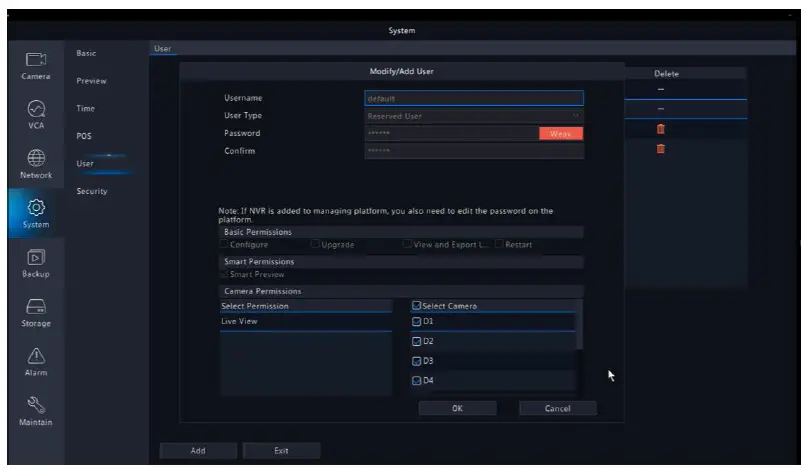This screenshot has width=805, height=469.
Task: Toggle the Configure permission checkbox
Action: pyautogui.click(x=224, y=244)
